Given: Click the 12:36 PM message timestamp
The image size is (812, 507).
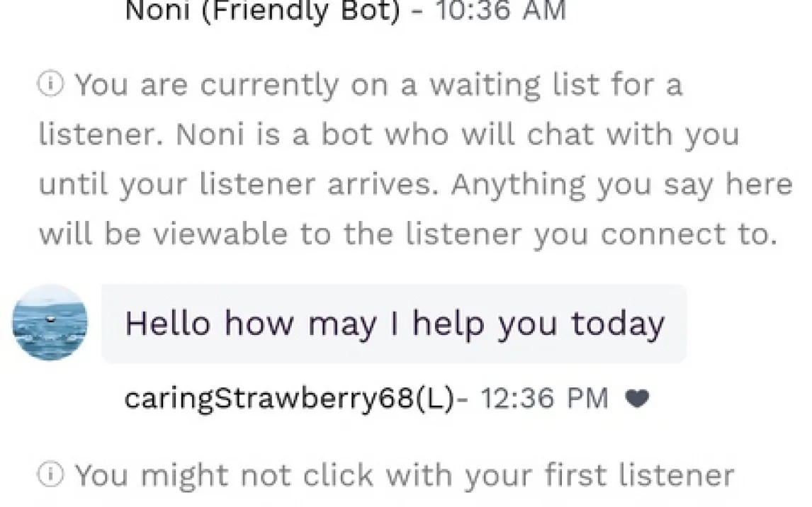Looking at the screenshot, I should point(544,399).
